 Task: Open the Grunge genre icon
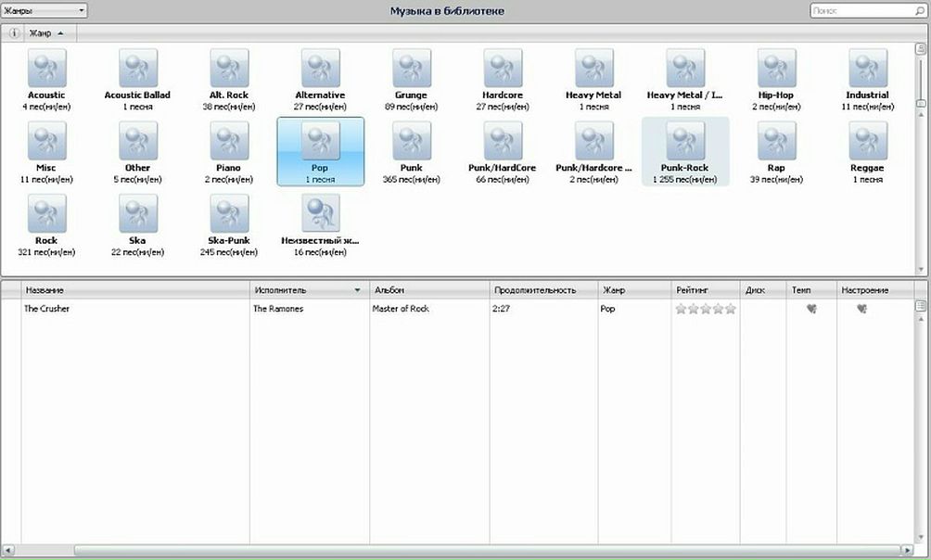click(412, 70)
